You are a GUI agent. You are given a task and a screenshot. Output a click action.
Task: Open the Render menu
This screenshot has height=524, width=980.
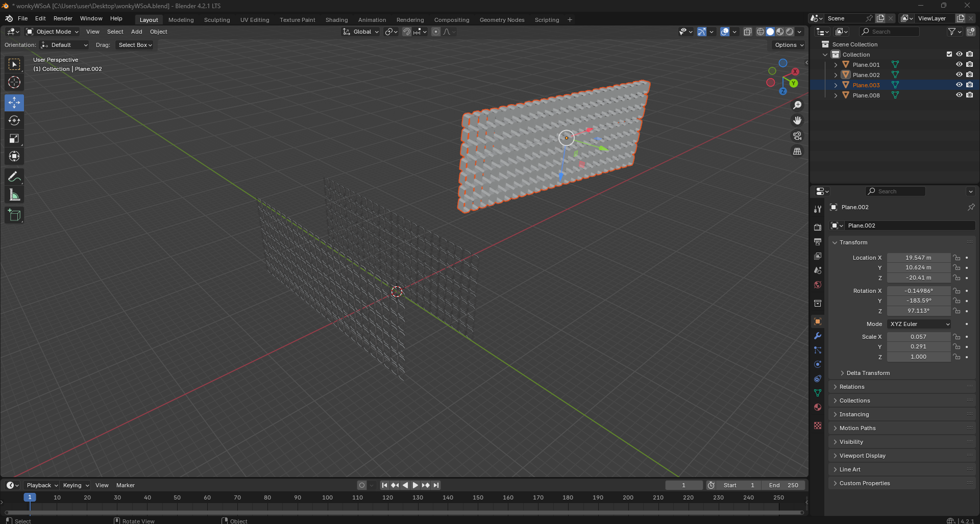[63, 18]
